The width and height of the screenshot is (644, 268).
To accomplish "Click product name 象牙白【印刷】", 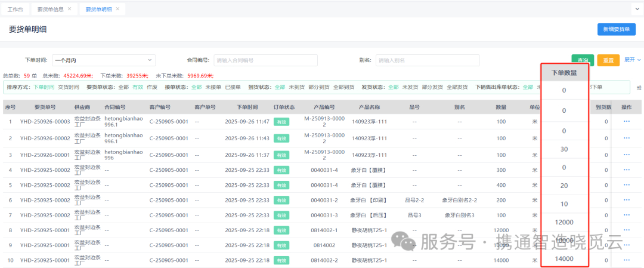I will point(369,200).
